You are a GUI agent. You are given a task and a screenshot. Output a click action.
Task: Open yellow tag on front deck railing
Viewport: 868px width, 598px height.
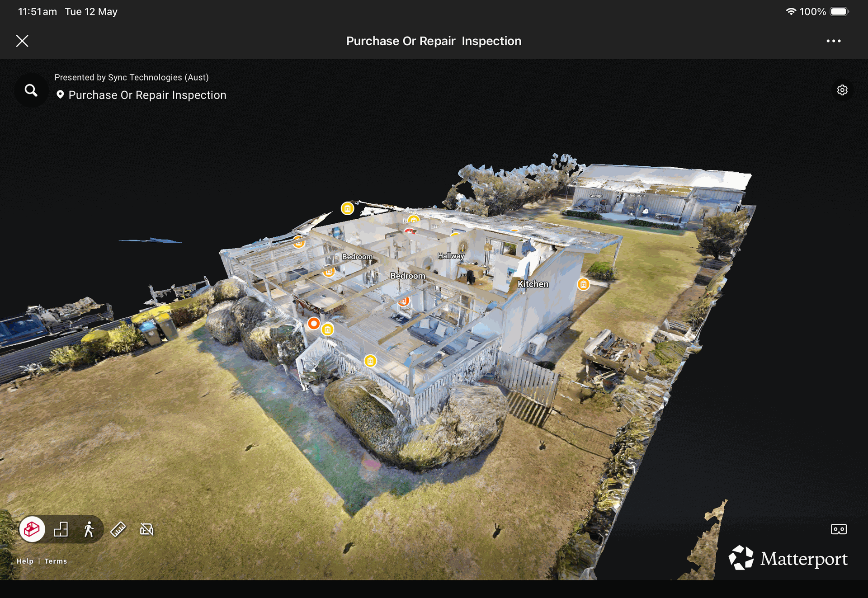point(370,361)
